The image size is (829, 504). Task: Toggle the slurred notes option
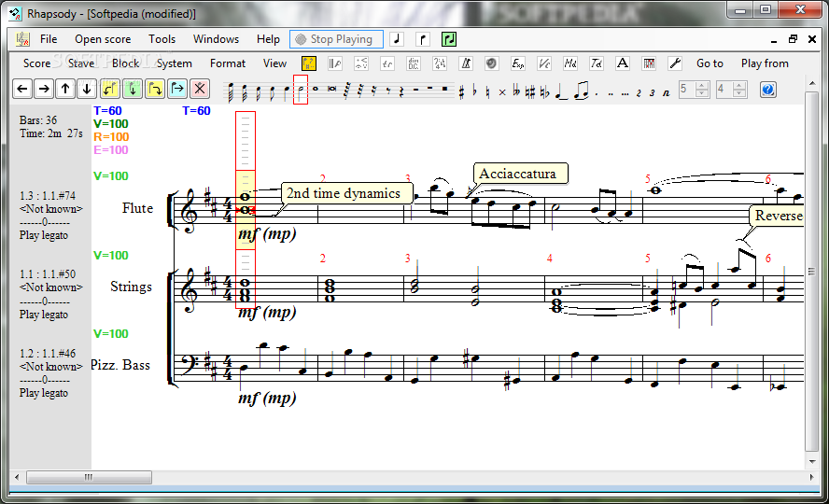click(x=581, y=91)
